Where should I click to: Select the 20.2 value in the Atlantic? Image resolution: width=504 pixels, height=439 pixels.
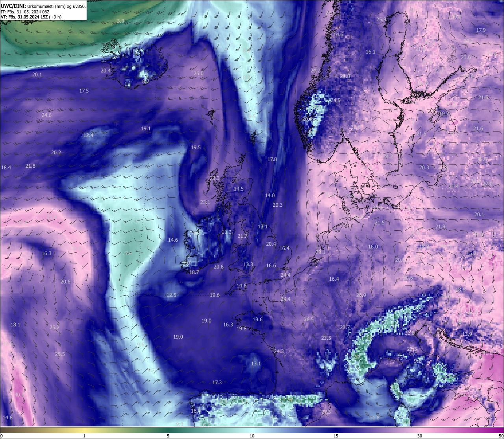tap(56, 152)
